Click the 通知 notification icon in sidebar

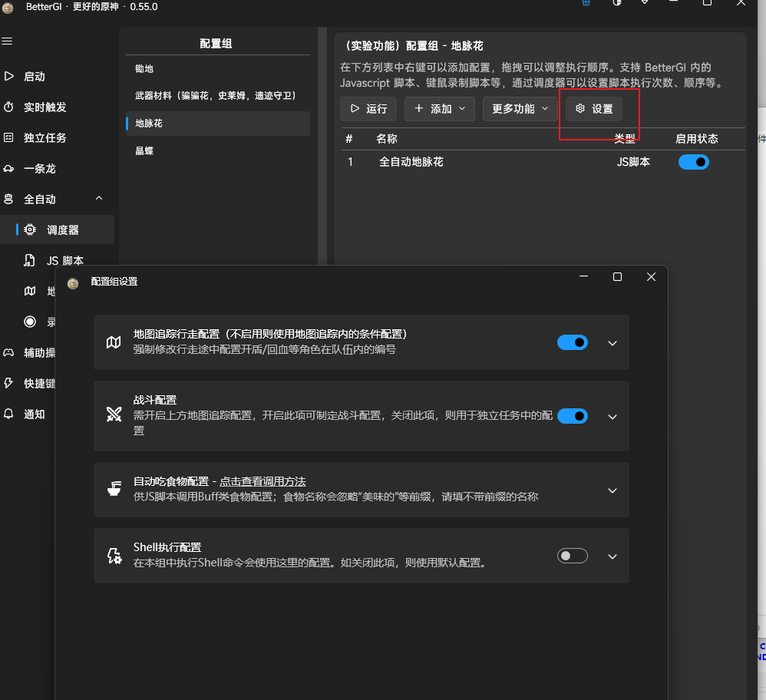pos(10,414)
